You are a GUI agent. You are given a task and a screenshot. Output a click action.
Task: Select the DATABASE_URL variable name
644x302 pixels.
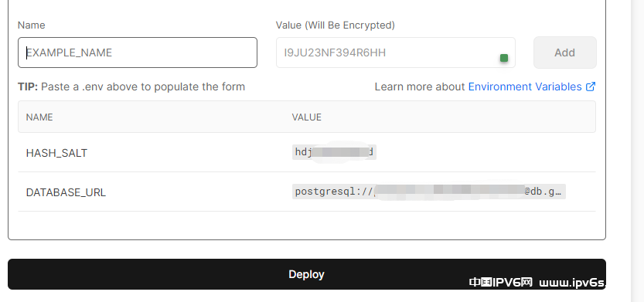point(66,192)
